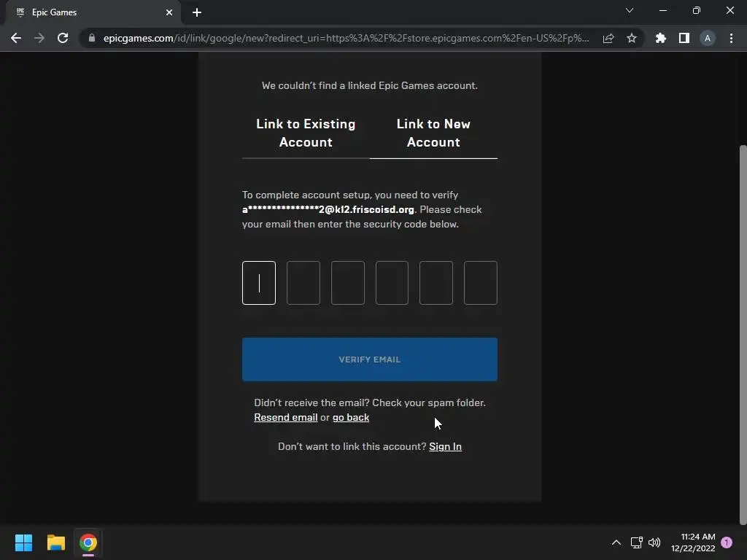Focus the sixth security code box

pyautogui.click(x=481, y=283)
